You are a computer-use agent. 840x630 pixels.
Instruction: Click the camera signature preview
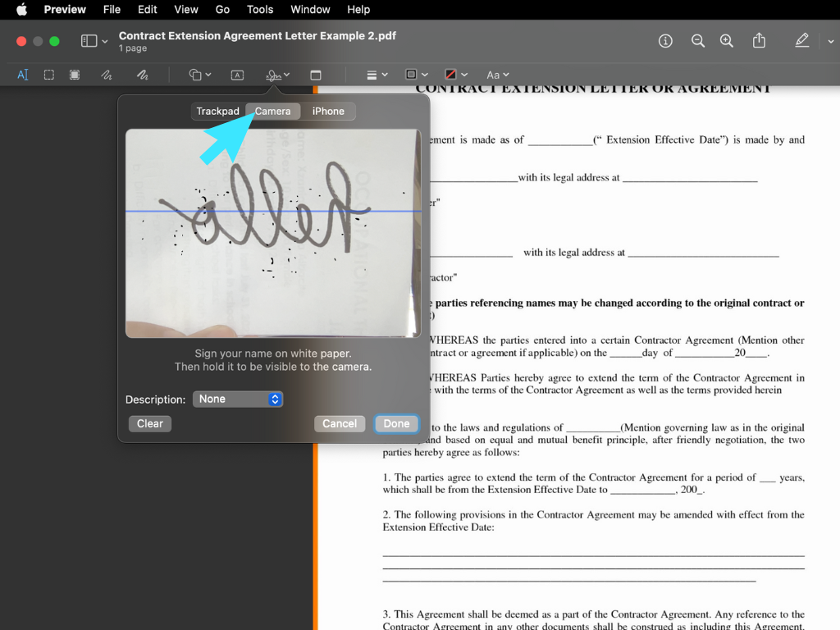click(x=273, y=233)
